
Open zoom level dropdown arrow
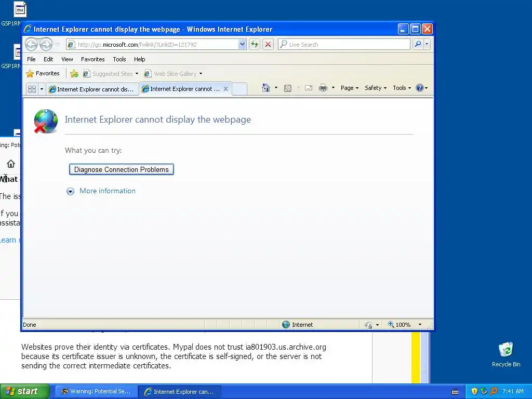[x=420, y=325]
